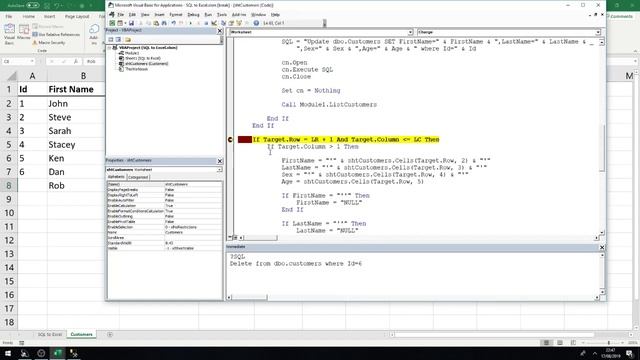Open the Run menu in VBA editor

(x=208, y=15)
